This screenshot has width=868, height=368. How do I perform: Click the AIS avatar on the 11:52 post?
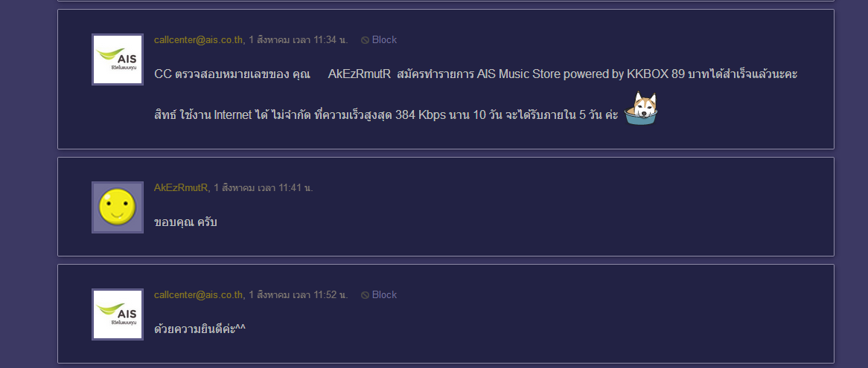[118, 314]
